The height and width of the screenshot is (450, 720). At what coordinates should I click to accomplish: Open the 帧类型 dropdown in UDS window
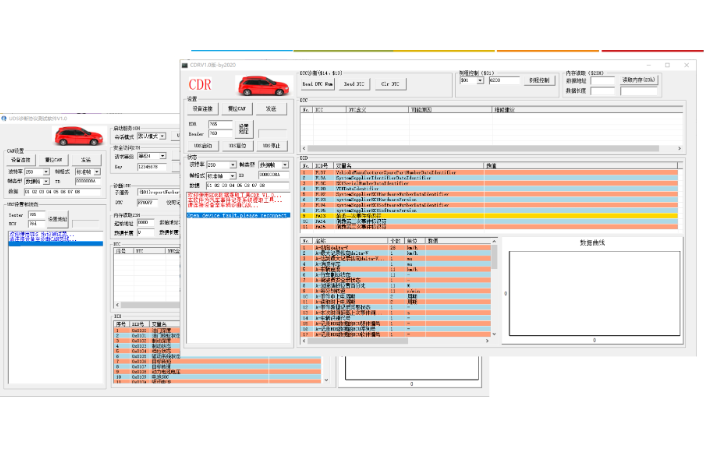coord(46,182)
